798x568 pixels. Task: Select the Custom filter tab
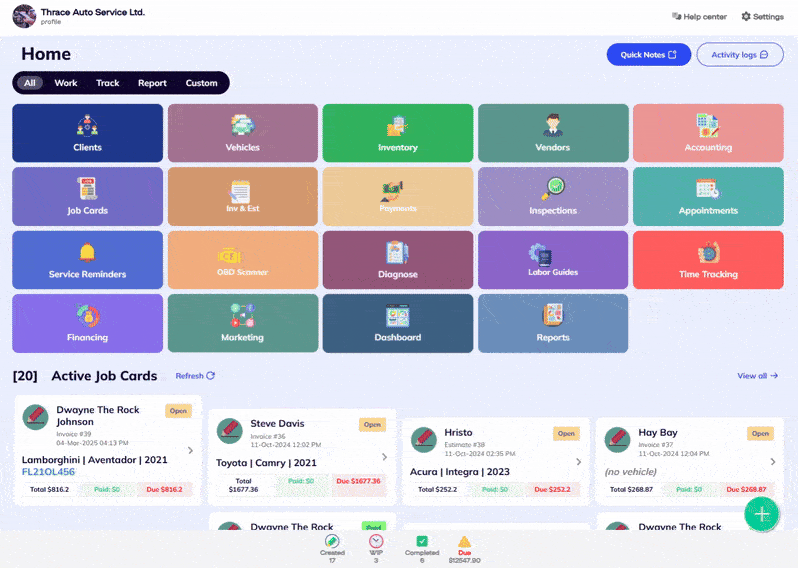coord(202,83)
